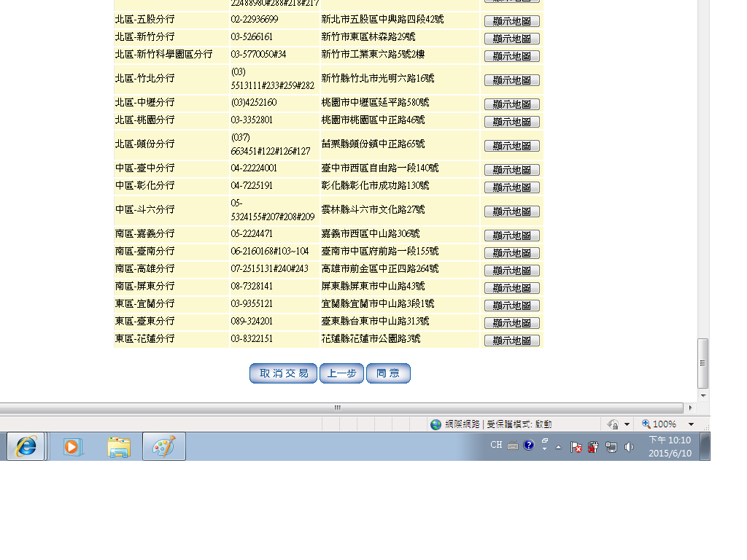Click the blue help question mark icon
747x560 pixels.
pyautogui.click(x=529, y=445)
